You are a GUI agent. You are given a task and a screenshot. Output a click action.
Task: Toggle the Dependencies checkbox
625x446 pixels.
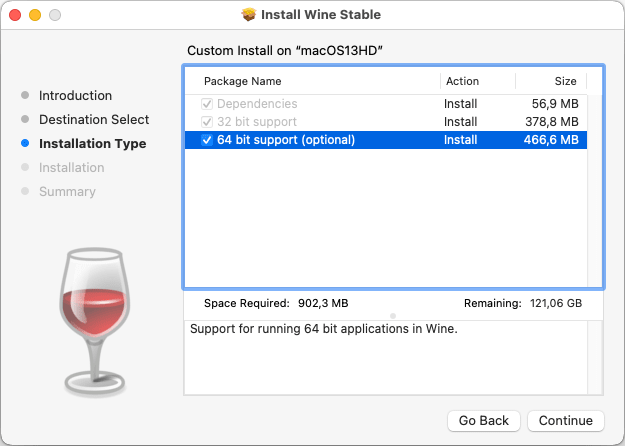click(x=207, y=104)
